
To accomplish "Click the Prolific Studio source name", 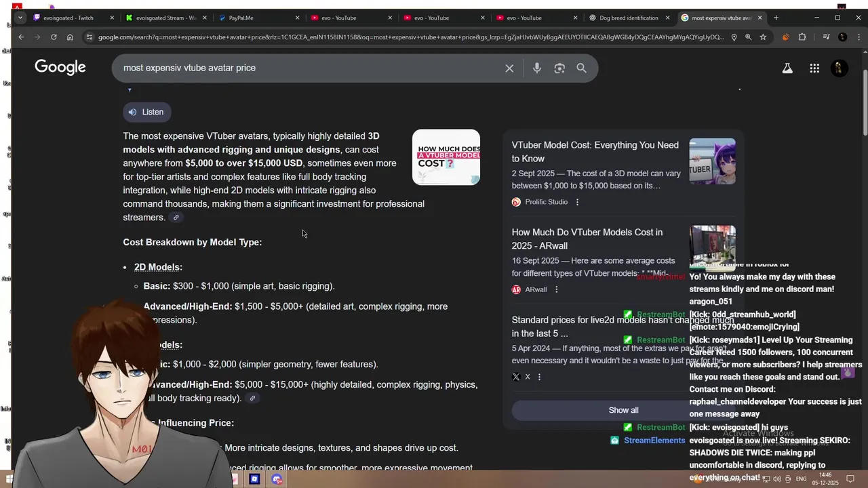I will 546,202.
